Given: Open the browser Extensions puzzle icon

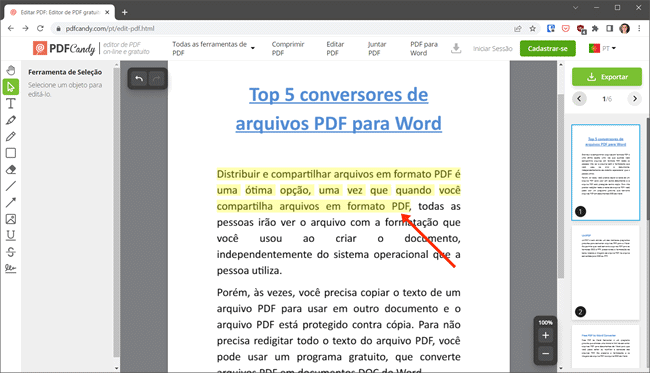Looking at the screenshot, I should pos(595,29).
